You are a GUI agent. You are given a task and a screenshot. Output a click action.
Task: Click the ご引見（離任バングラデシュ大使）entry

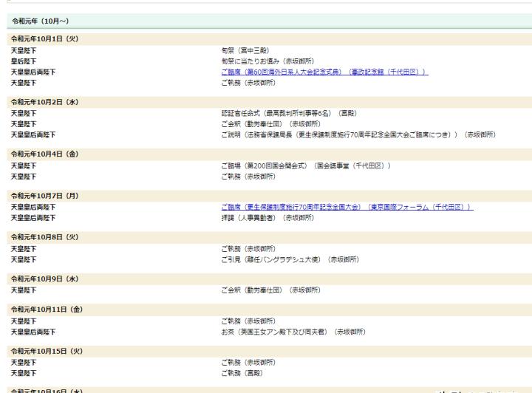coord(290,260)
